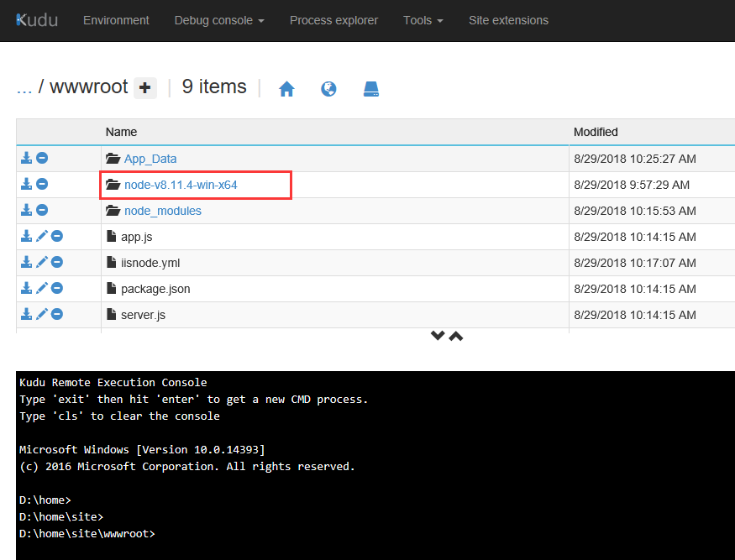This screenshot has width=735, height=560.
Task: Edit app.js with pencil icon
Action: [42, 237]
